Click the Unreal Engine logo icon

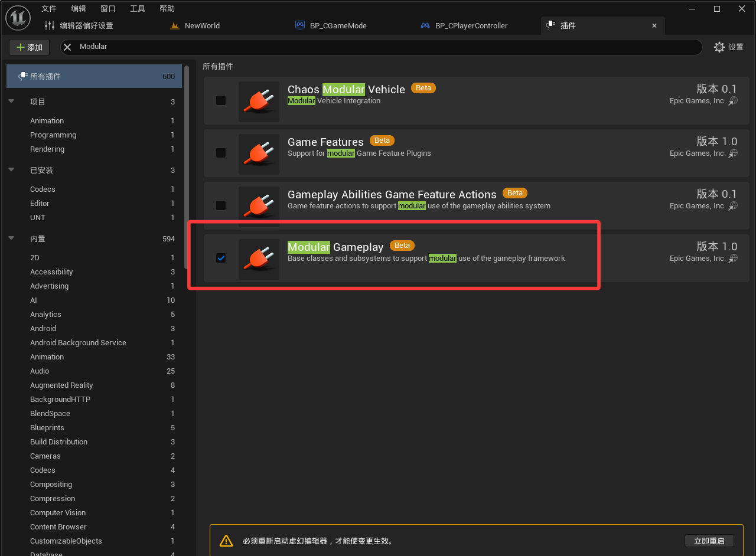coord(18,17)
